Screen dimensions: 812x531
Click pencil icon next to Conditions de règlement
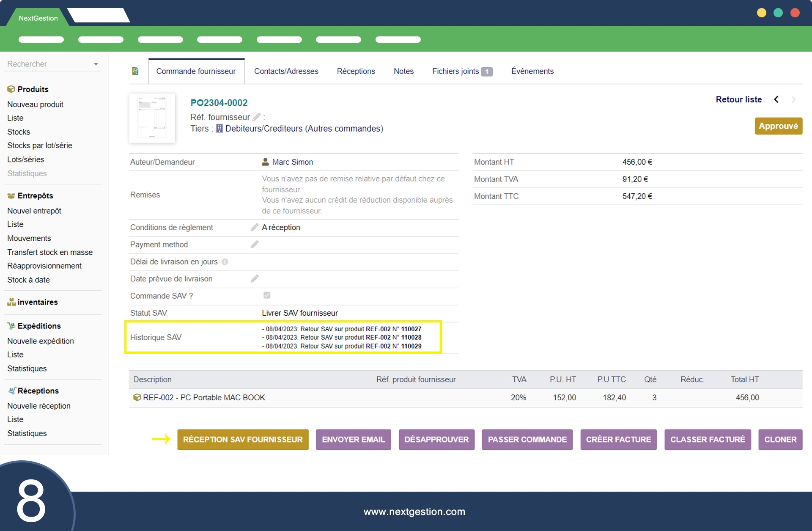(x=255, y=227)
